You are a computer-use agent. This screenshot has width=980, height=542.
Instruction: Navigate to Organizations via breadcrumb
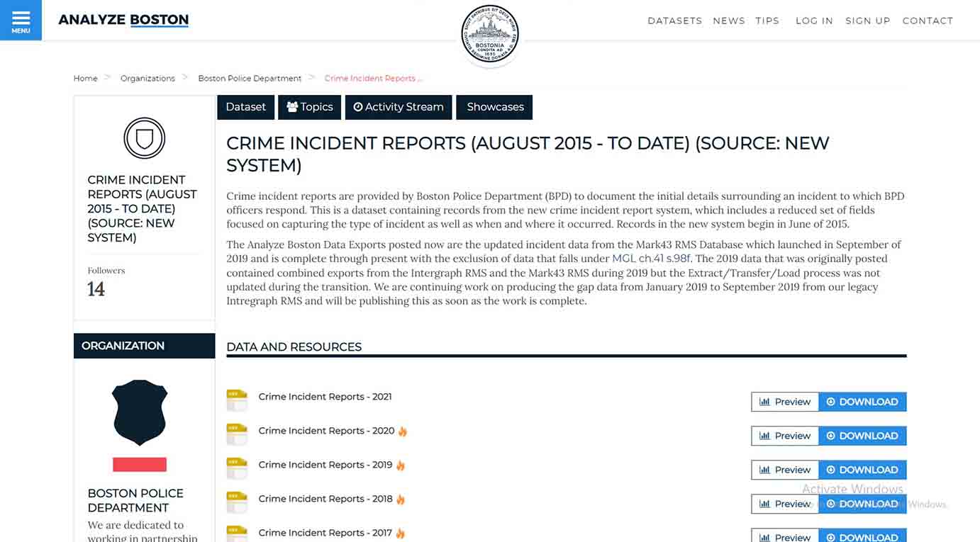pyautogui.click(x=147, y=78)
